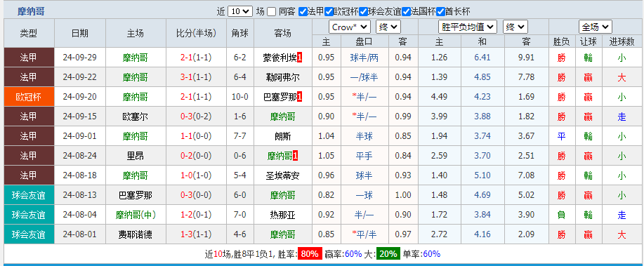Click the 大 goals result in 勒阿弗尔 row
Screen dimensions: 644x266
click(622, 77)
